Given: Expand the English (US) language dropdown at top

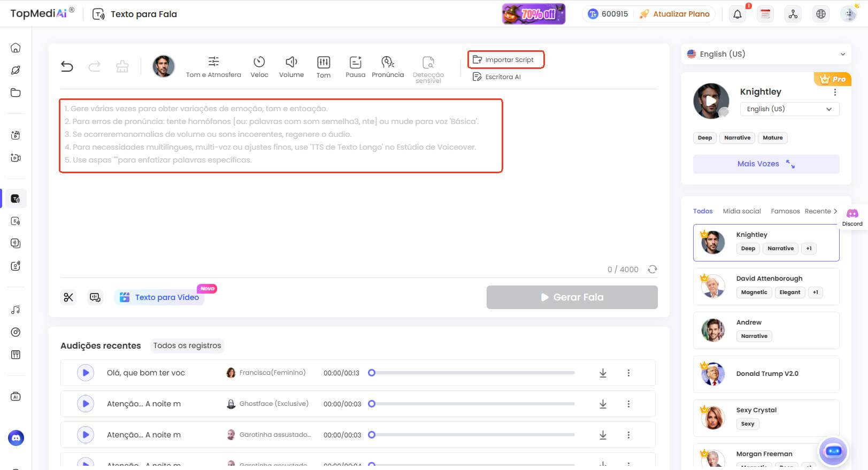Looking at the screenshot, I should point(766,54).
